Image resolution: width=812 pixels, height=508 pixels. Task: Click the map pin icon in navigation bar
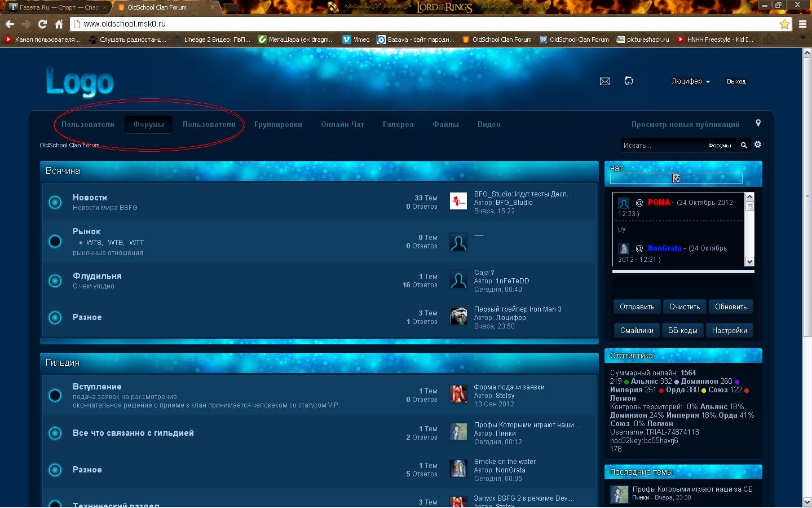(758, 123)
